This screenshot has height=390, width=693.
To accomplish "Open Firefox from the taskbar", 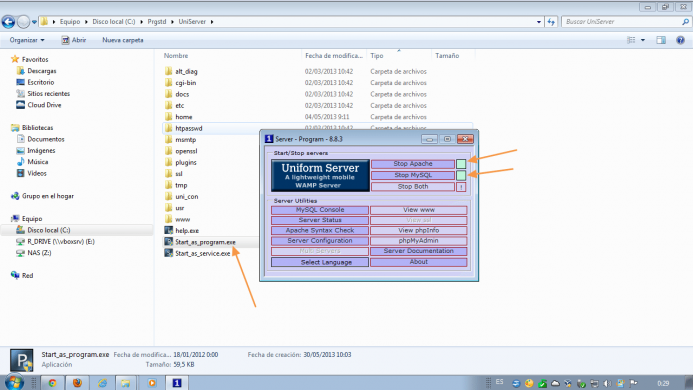I will (x=77, y=383).
